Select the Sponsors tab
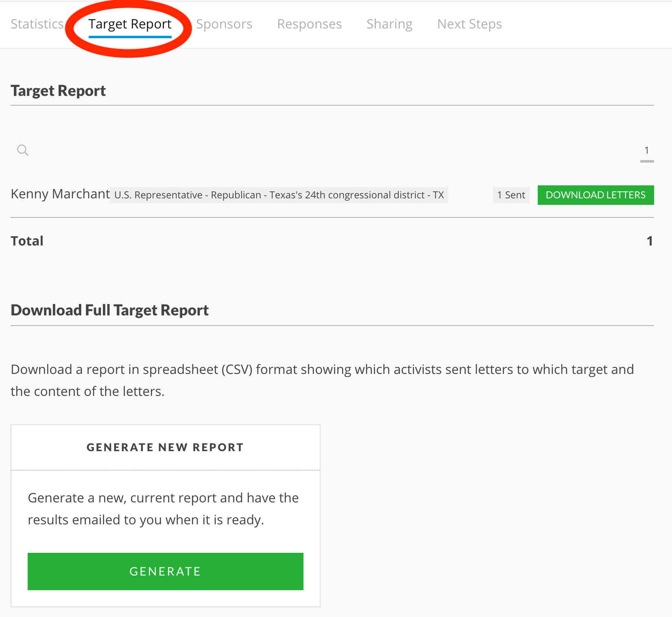Screen dimensions: 672x617 click(224, 24)
